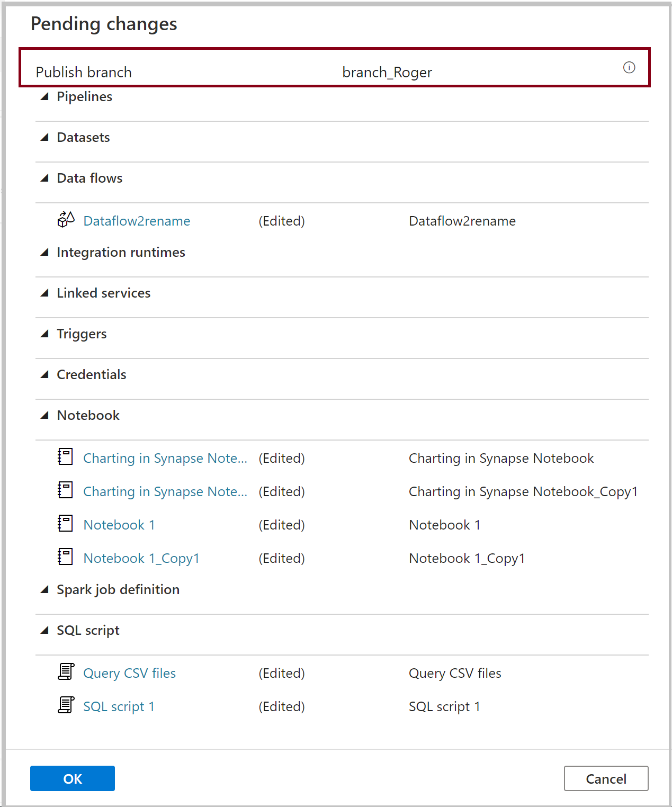Open Notebook 1_Copy1
This screenshot has height=807, width=672.
141,557
